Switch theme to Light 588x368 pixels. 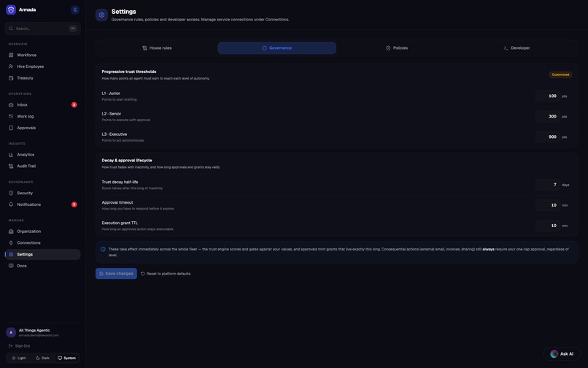click(19, 359)
